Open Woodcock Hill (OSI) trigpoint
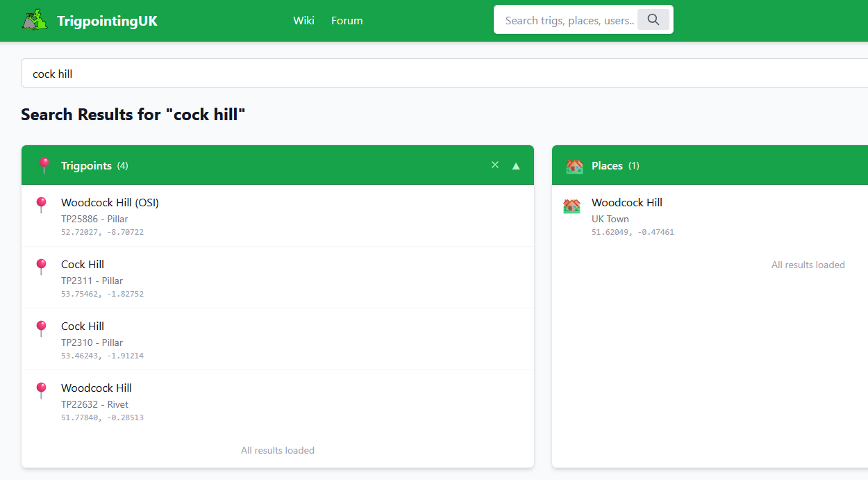Viewport: 868px width, 480px height. point(278,215)
